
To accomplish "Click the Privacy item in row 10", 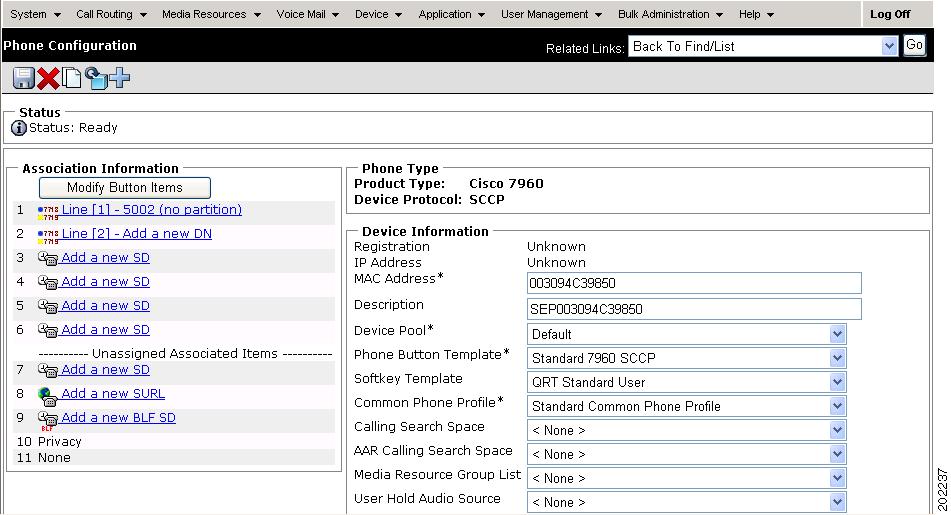I will click(x=59, y=442).
